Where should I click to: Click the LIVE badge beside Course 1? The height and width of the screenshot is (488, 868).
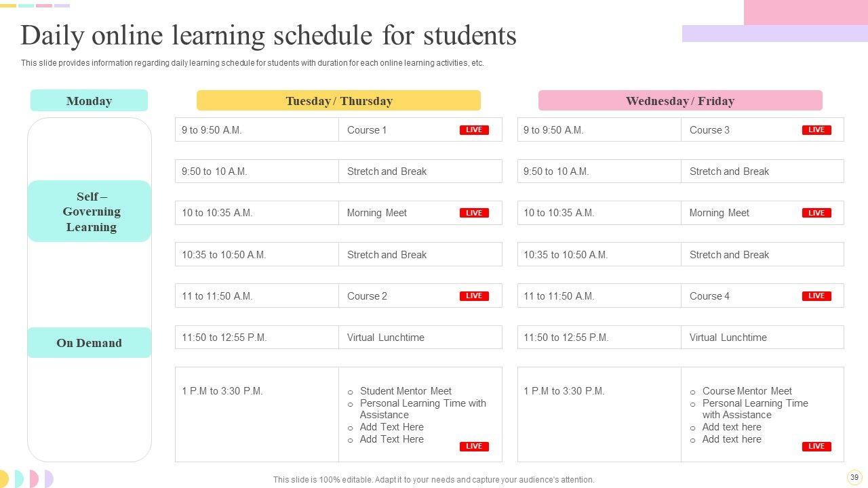(x=474, y=130)
